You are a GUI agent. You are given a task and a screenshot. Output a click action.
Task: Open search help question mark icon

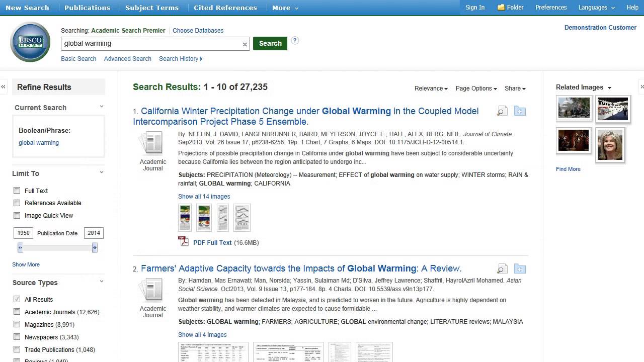coord(295,41)
